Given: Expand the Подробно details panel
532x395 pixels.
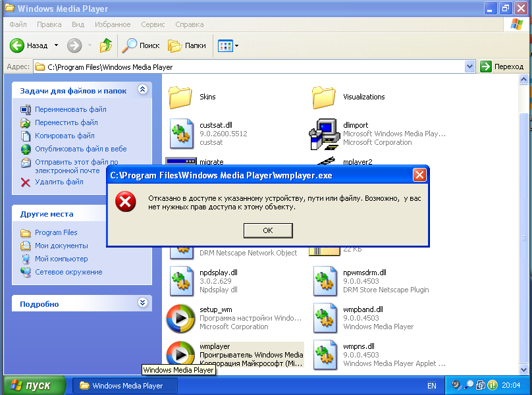Looking at the screenshot, I should (142, 302).
